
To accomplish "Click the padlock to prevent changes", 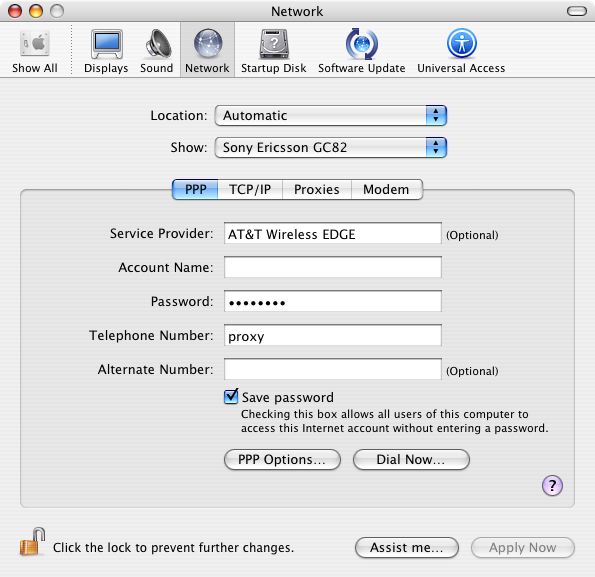I will click(x=32, y=542).
